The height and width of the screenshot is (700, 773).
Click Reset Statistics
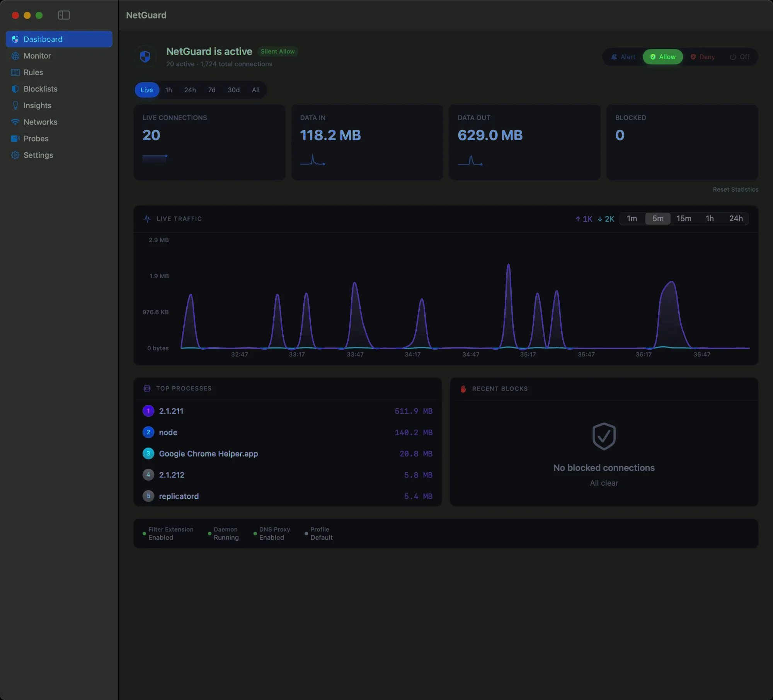736,189
